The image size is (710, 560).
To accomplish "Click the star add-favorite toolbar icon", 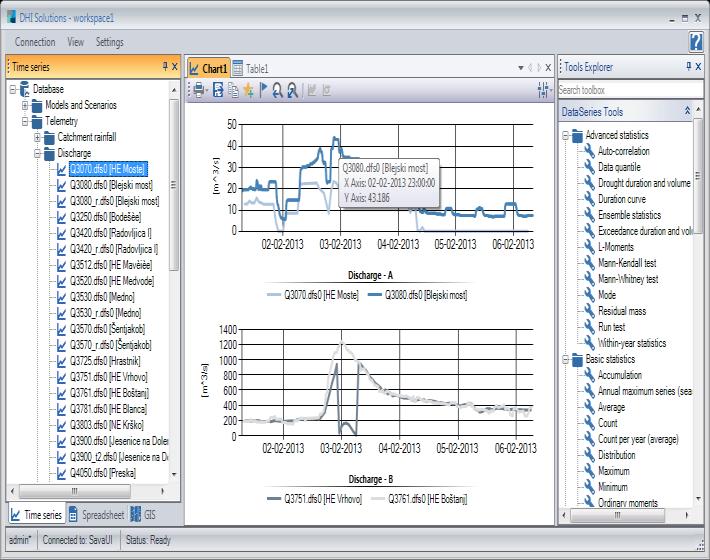I will click(248, 90).
